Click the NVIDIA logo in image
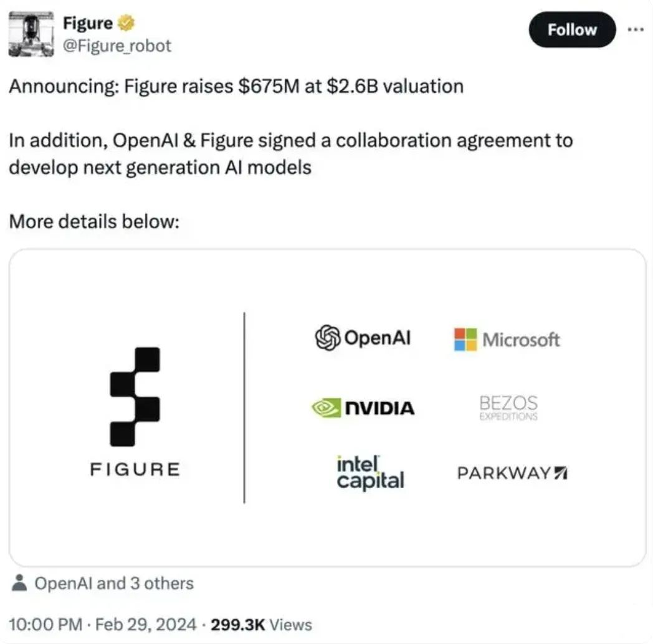653x644 pixels. click(x=363, y=407)
